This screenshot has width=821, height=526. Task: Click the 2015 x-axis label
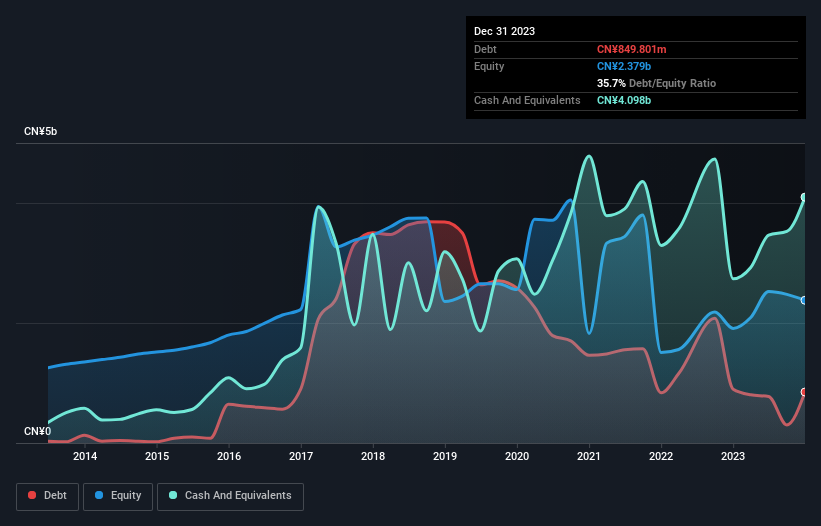(x=157, y=456)
